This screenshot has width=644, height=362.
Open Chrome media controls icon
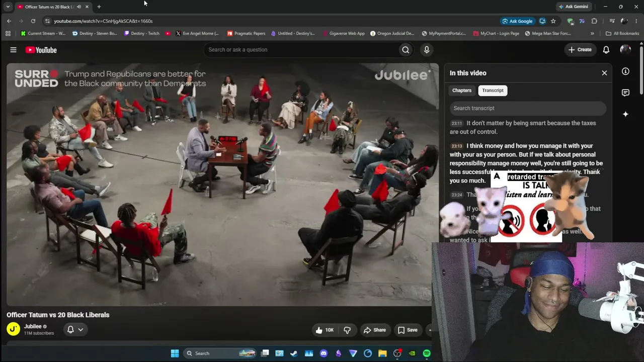(612, 21)
